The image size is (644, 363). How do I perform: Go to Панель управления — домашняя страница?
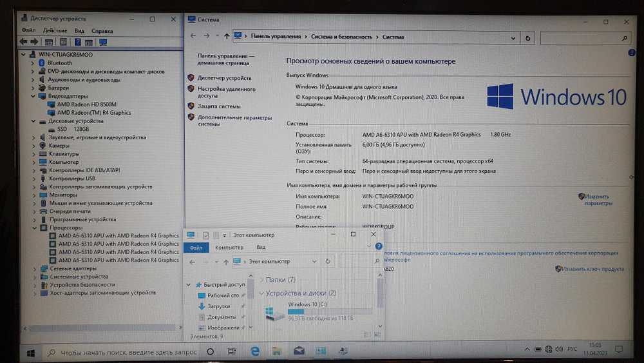pos(225,59)
